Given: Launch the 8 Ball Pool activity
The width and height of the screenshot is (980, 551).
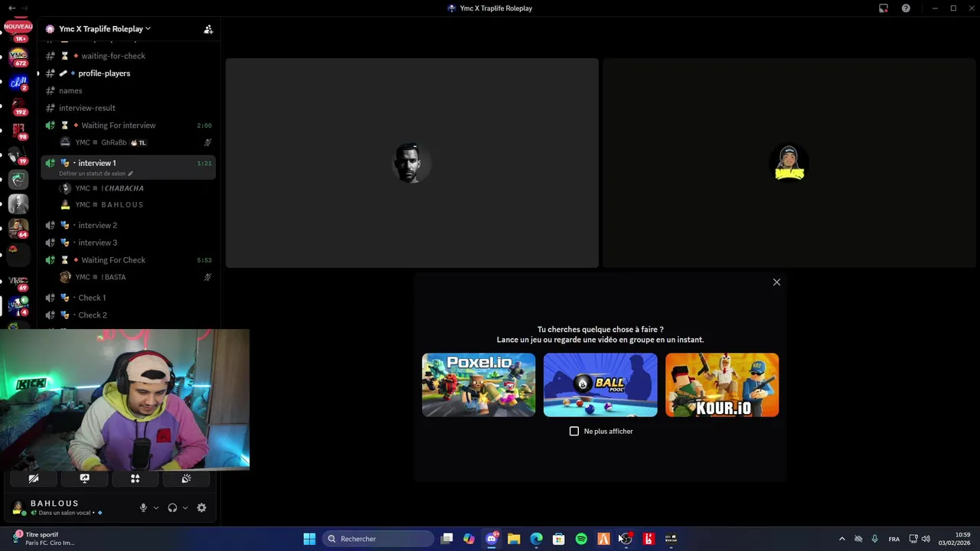Looking at the screenshot, I should (600, 385).
